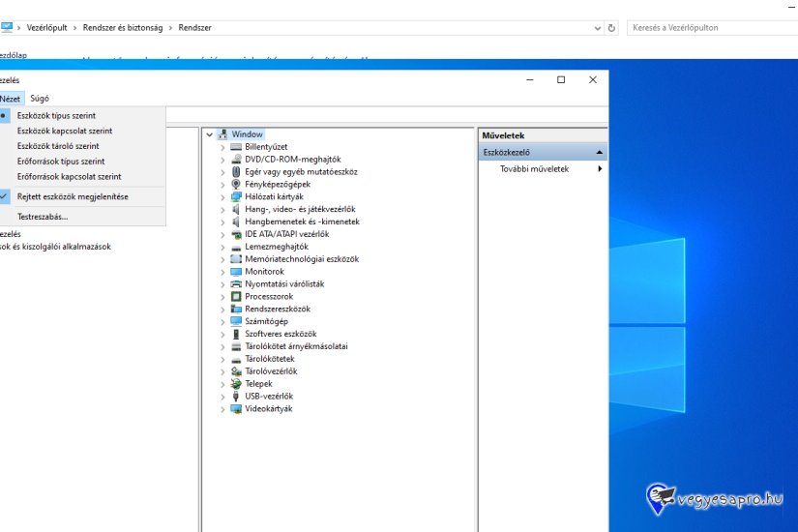Viewport: 798px width, 532px height.
Task: Expand the Monitorok tree node
Action: pyautogui.click(x=222, y=272)
